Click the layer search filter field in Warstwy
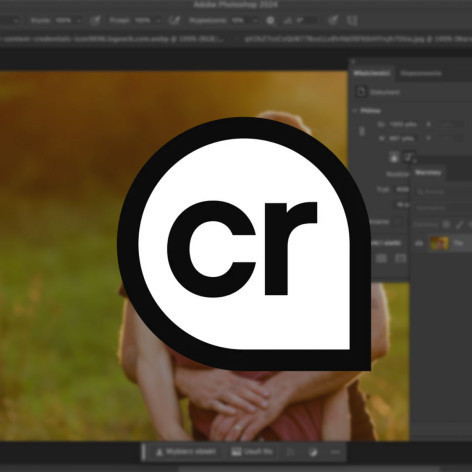This screenshot has width=472, height=472. pyautogui.click(x=443, y=192)
